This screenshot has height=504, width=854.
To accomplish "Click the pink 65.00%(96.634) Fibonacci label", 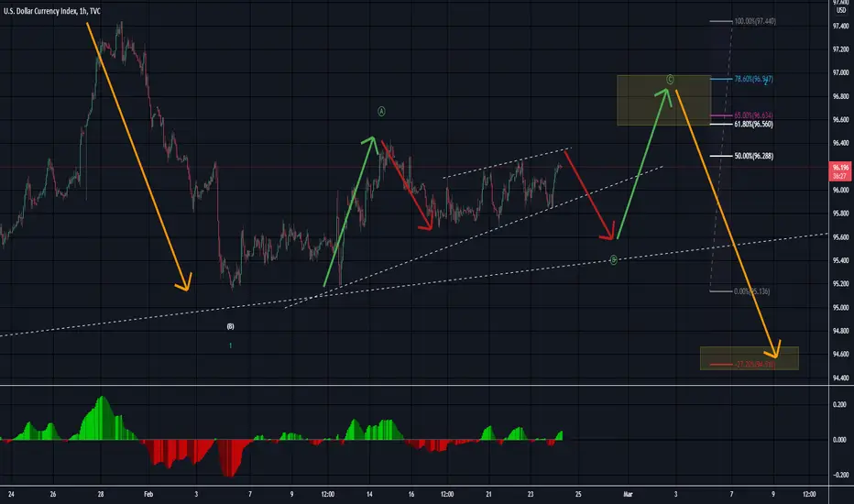I will point(753,115).
